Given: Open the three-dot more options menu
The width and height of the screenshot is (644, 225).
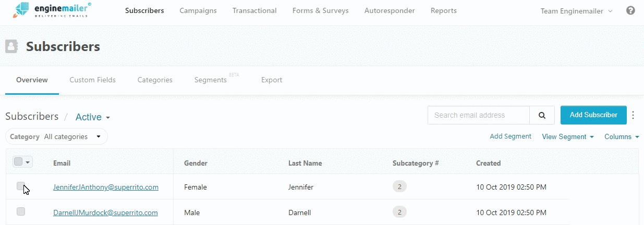Looking at the screenshot, I should (634, 115).
